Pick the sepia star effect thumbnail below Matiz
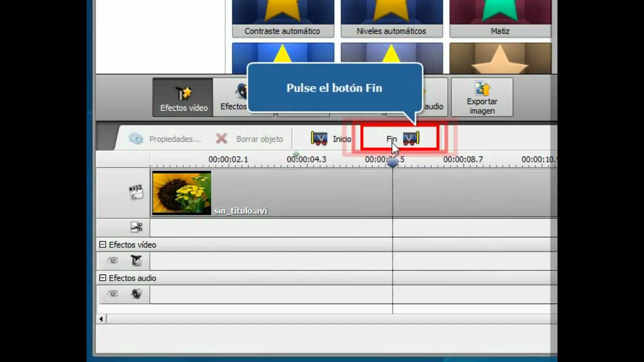The image size is (644, 362). (x=500, y=58)
